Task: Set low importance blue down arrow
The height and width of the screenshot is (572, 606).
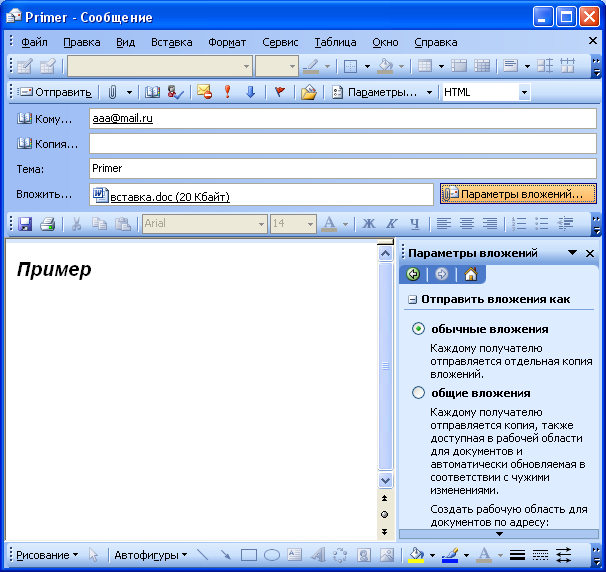Action: tap(250, 92)
